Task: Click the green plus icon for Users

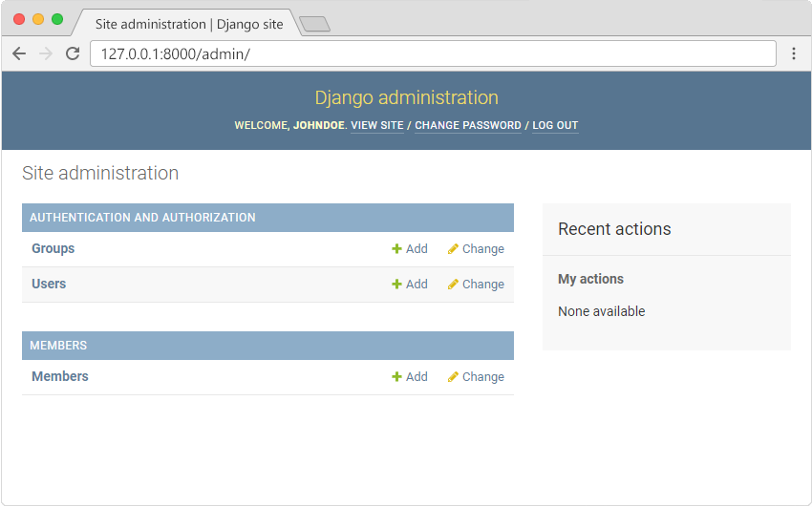Action: tap(396, 285)
